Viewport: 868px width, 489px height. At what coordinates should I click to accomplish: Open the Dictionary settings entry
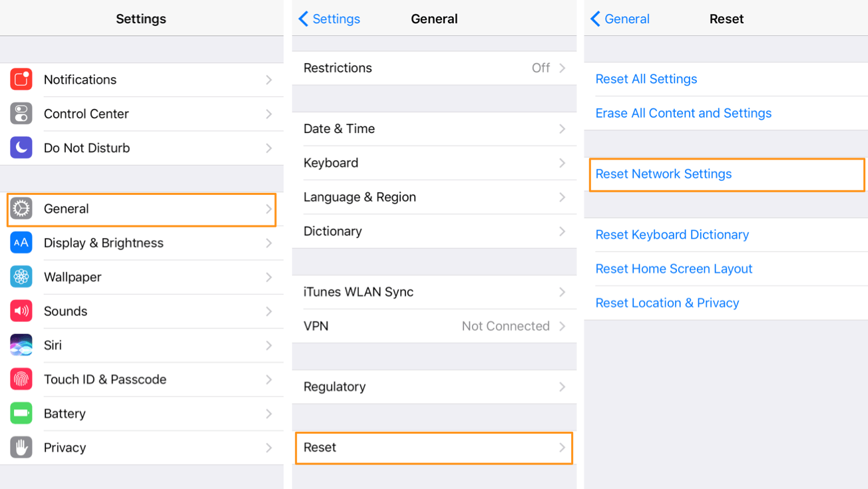[x=562, y=231]
